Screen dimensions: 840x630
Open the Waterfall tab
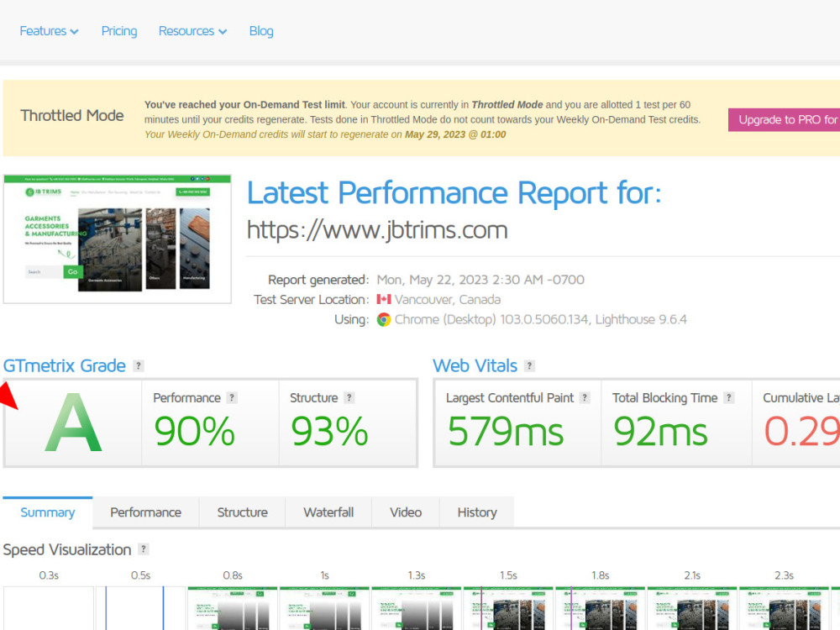(x=328, y=512)
